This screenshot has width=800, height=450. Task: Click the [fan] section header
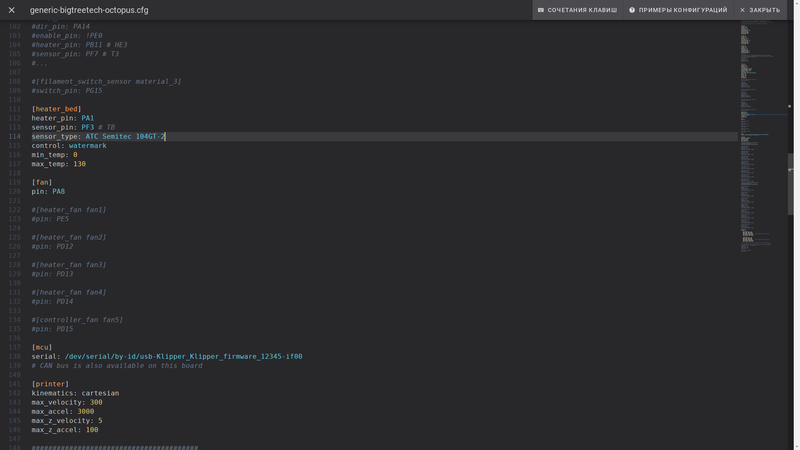click(x=42, y=182)
